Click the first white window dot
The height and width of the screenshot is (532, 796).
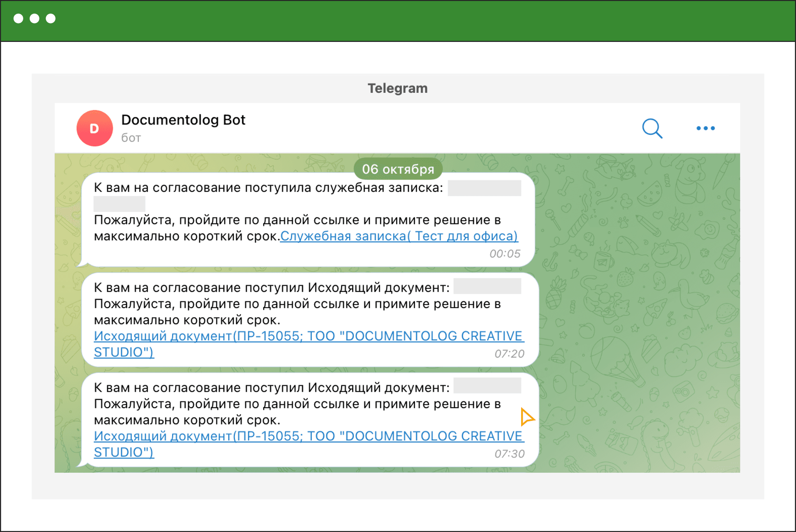click(x=18, y=18)
